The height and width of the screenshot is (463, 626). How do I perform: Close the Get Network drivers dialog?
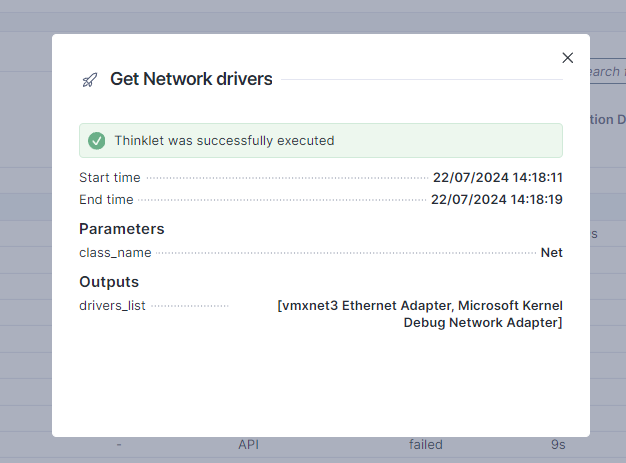[568, 58]
